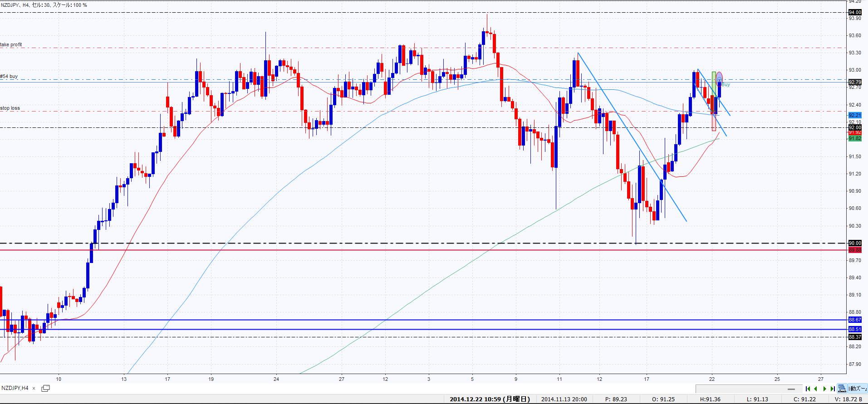Click the 94.00 horizontal line price tag
Viewport: 868px width, 404px height.
point(854,12)
